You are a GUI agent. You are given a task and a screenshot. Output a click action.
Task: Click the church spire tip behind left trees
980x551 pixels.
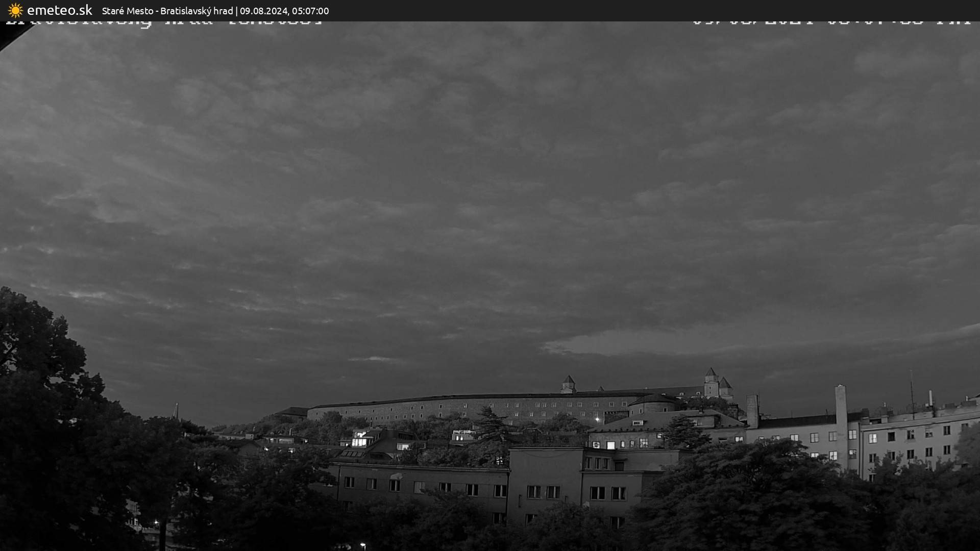176,406
